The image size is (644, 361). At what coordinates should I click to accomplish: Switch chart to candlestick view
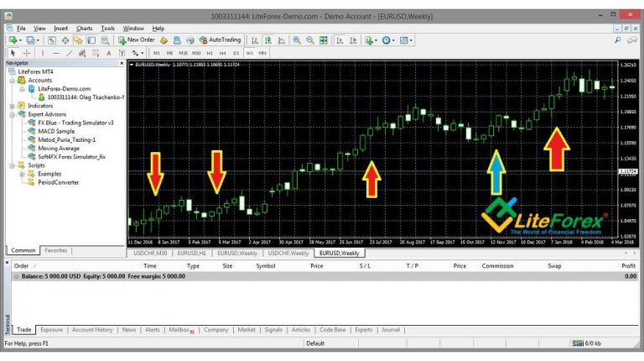click(267, 39)
